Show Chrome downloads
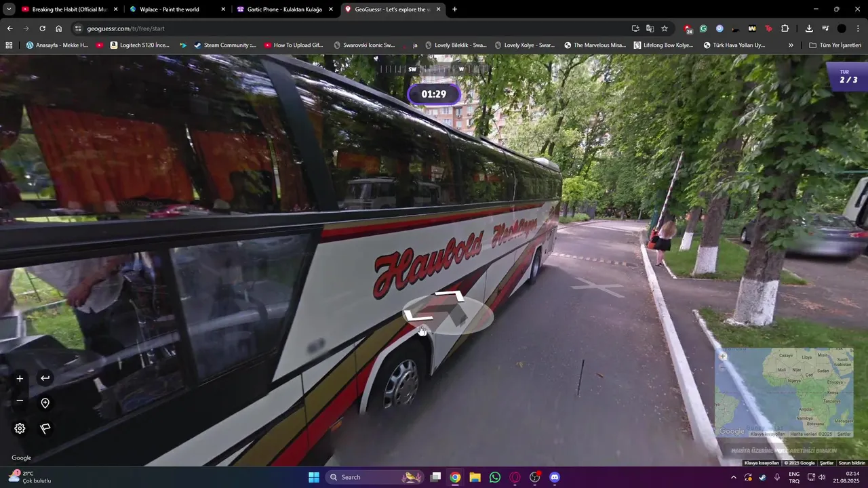Image resolution: width=868 pixels, height=488 pixels. coord(809,28)
